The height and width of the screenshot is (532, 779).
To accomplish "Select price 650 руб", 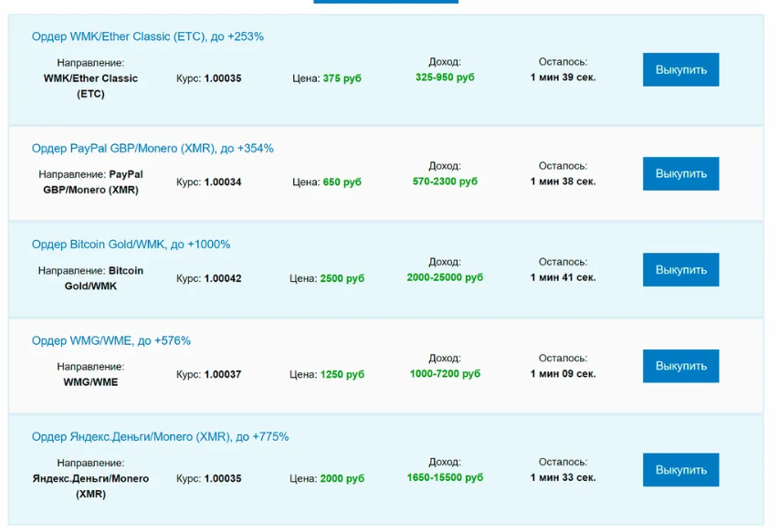I will (x=342, y=183).
